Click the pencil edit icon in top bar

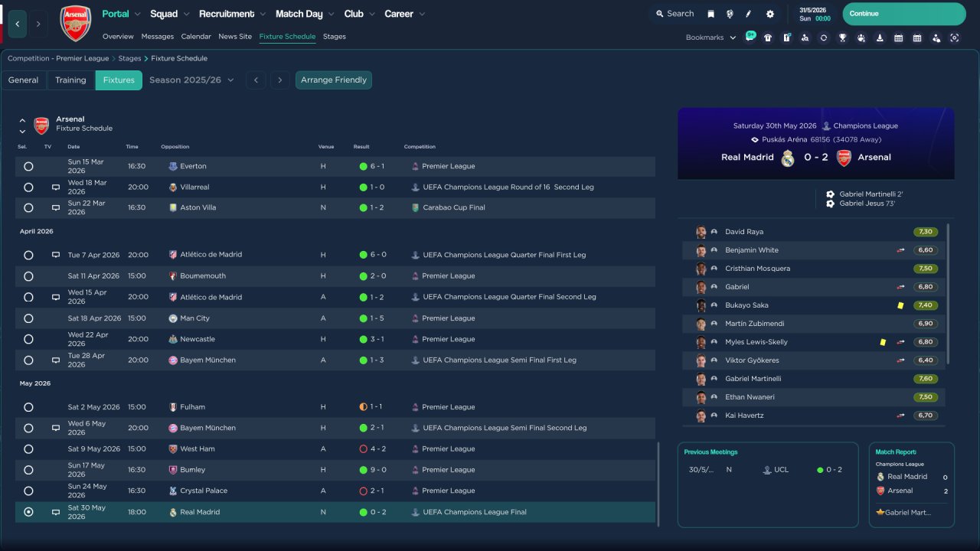(749, 14)
